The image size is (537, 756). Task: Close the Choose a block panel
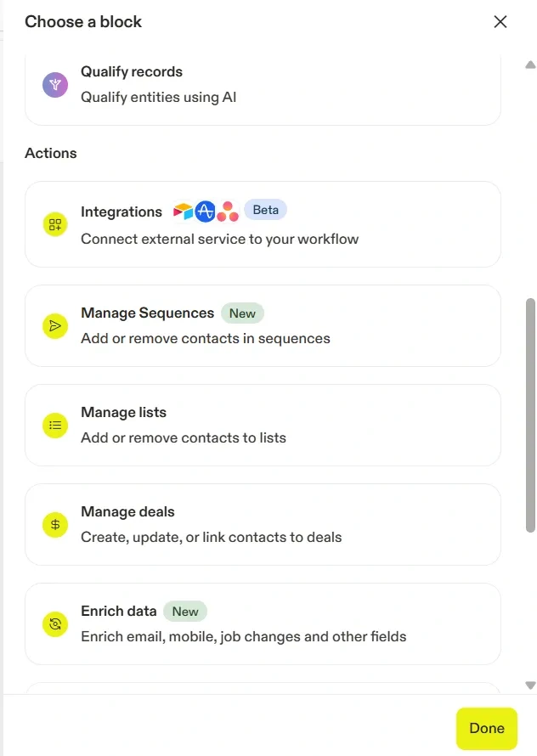point(500,22)
